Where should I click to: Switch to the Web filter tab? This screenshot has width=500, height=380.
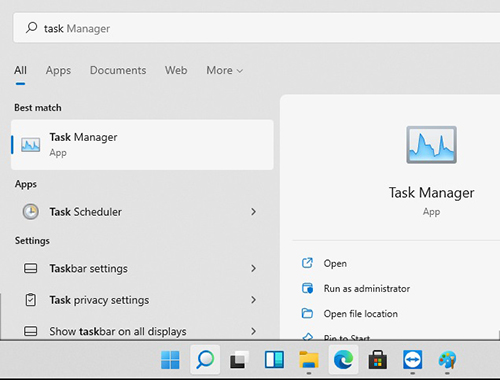coord(176,70)
